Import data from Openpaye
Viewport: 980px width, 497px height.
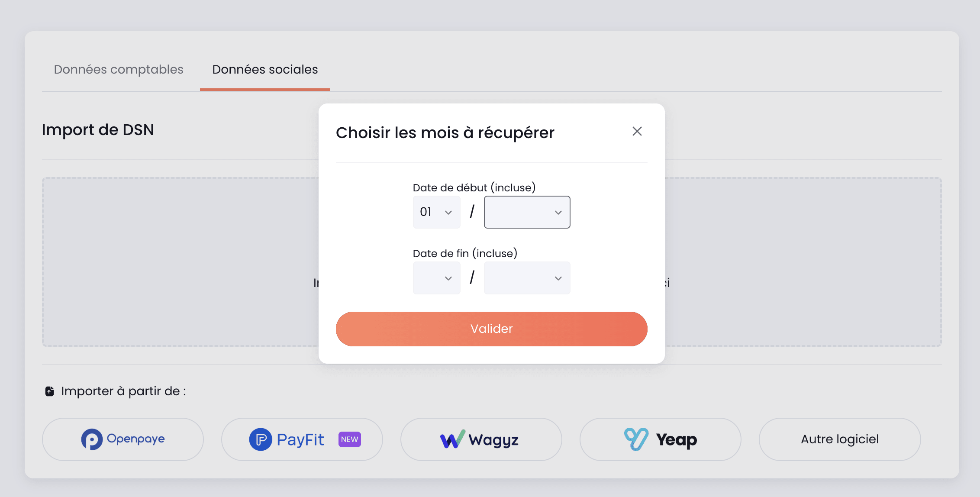[122, 439]
